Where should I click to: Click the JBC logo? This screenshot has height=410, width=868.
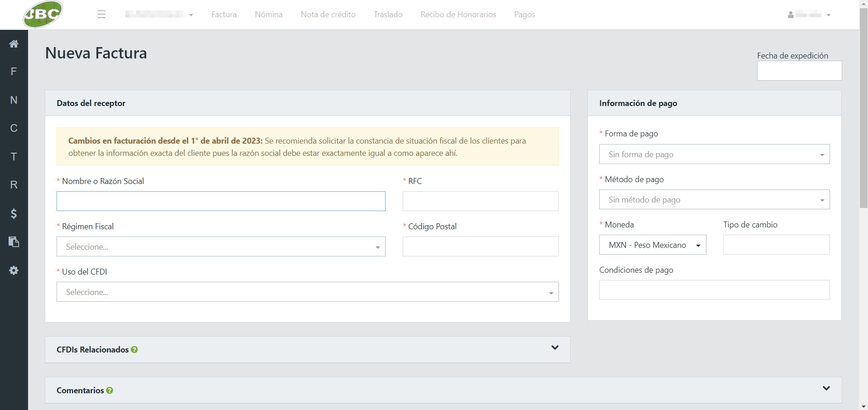coord(43,14)
